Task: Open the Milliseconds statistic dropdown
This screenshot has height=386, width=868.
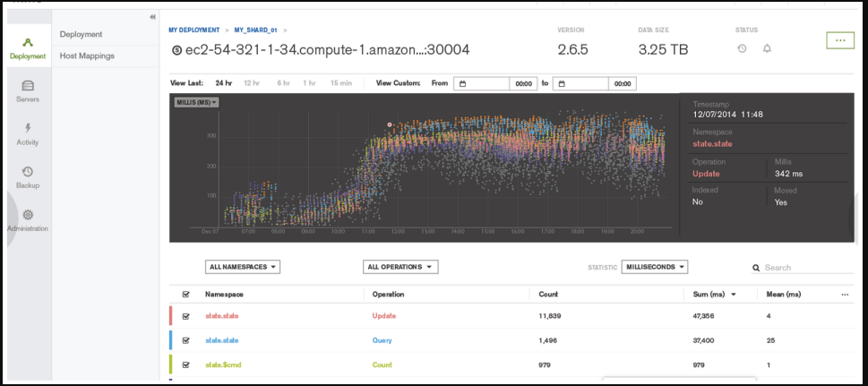Action: point(655,267)
